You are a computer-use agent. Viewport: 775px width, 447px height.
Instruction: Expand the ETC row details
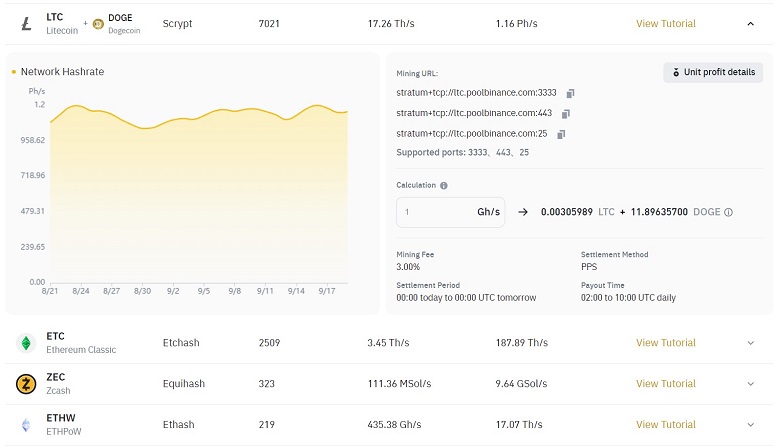pyautogui.click(x=750, y=343)
